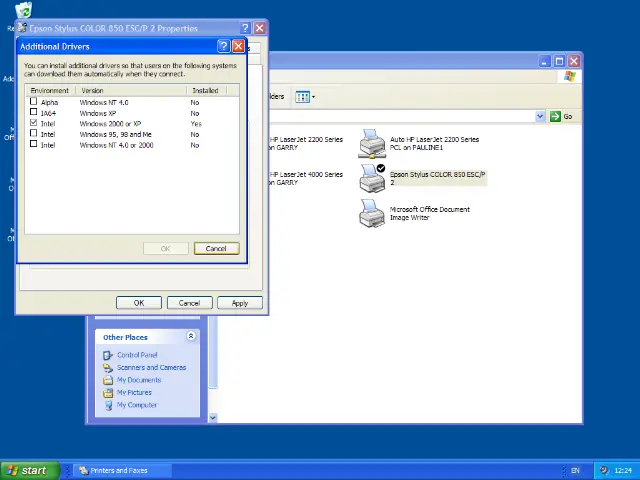640x480 pixels.
Task: Click the My Documents folder icon
Action: click(x=108, y=380)
